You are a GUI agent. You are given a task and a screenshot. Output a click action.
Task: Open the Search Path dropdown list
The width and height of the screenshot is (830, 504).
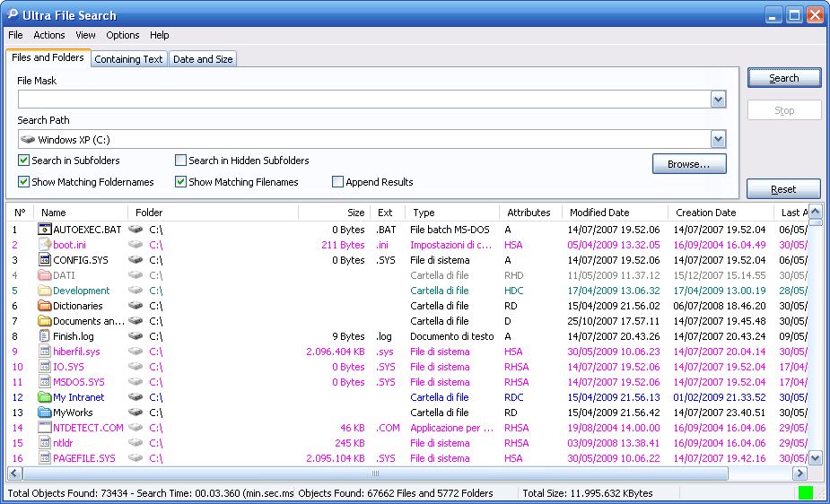718,139
